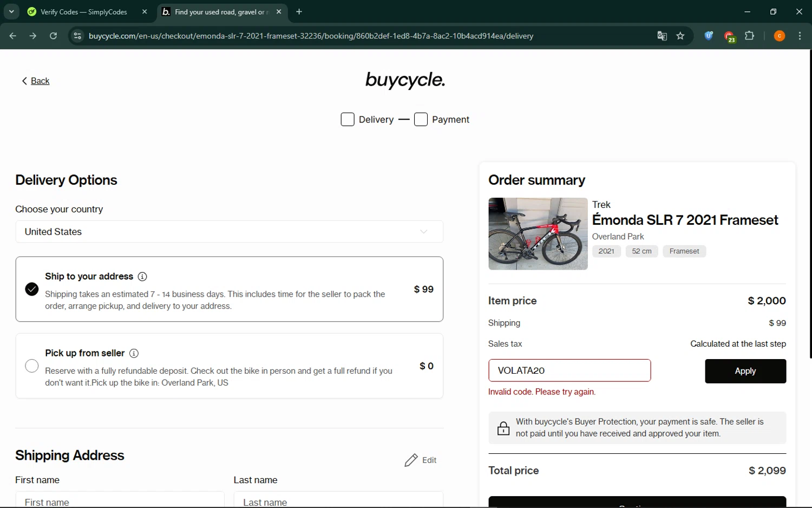The height and width of the screenshot is (508, 812).
Task: Reload the buycycle checkout page
Action: [x=53, y=36]
